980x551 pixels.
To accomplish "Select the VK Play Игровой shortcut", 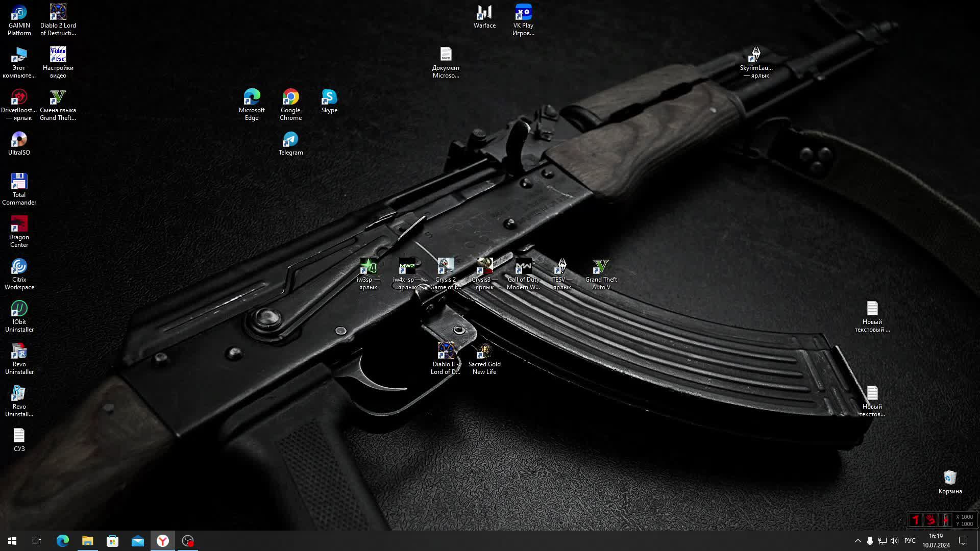I will pos(523,20).
